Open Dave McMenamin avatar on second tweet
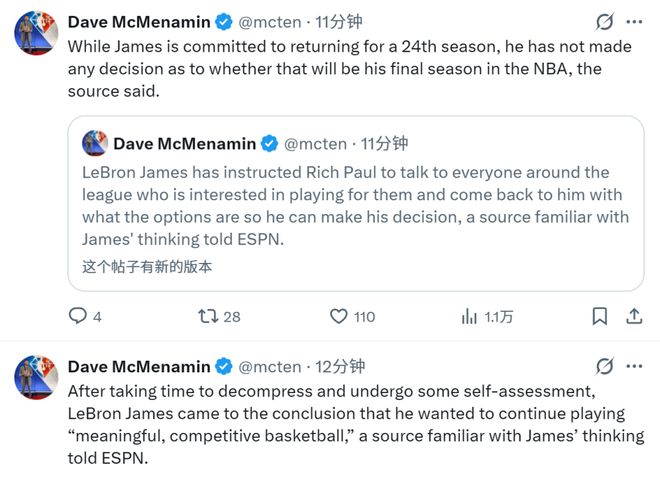This screenshot has height=477, width=660. click(36, 378)
